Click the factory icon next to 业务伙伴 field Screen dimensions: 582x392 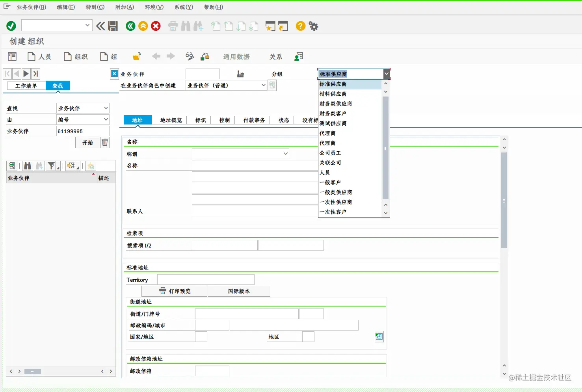241,74
